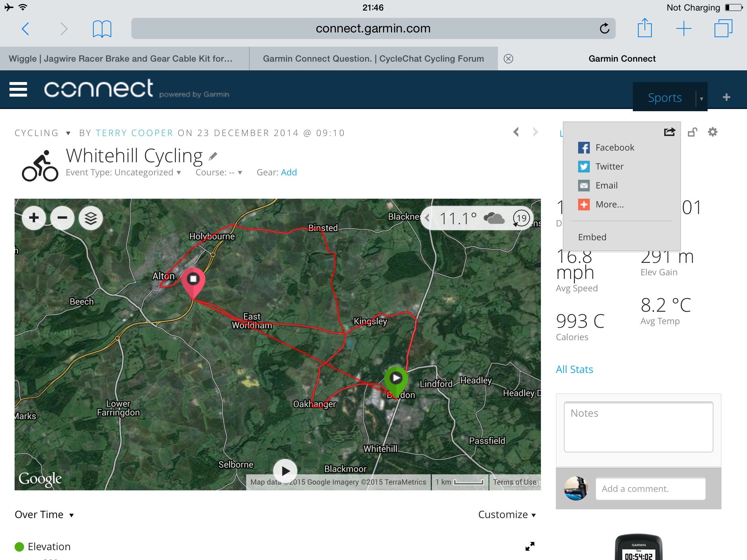Tap Safari forward arrow
The height and width of the screenshot is (560, 747).
(x=64, y=28)
